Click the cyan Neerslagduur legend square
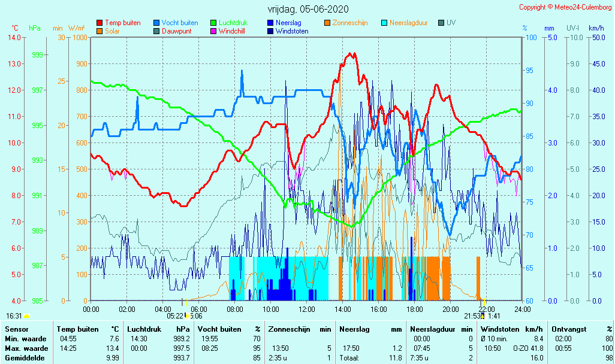 pos(384,23)
